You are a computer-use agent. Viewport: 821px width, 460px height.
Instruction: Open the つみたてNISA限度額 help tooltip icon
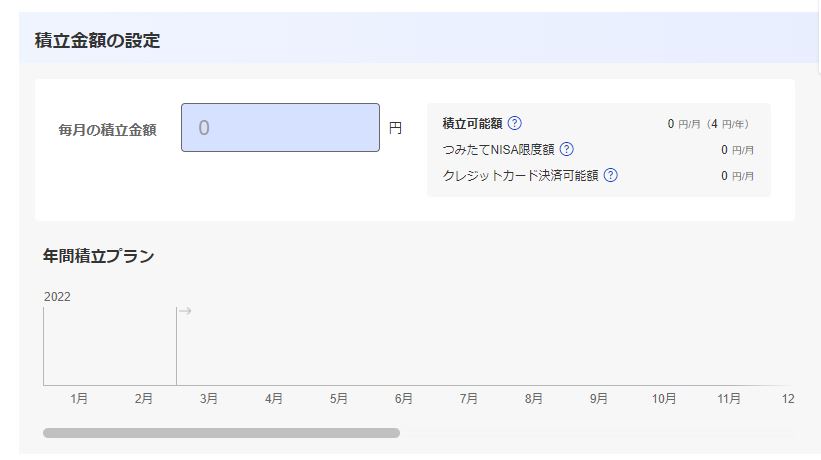click(x=566, y=149)
